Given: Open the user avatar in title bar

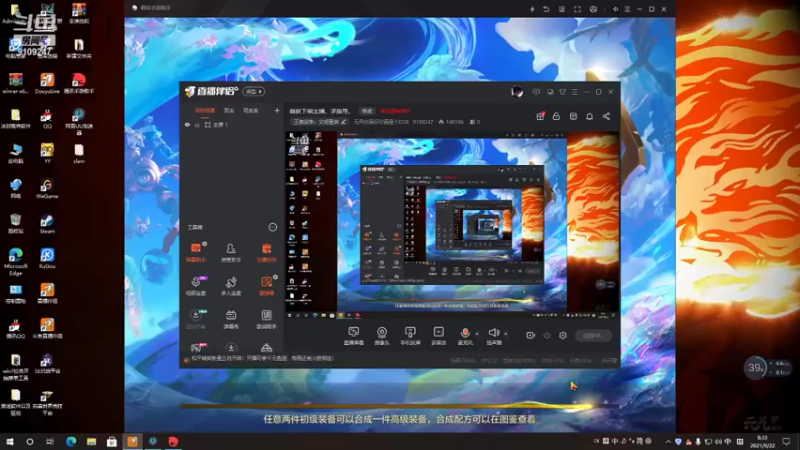Looking at the screenshot, I should pyautogui.click(x=517, y=92).
